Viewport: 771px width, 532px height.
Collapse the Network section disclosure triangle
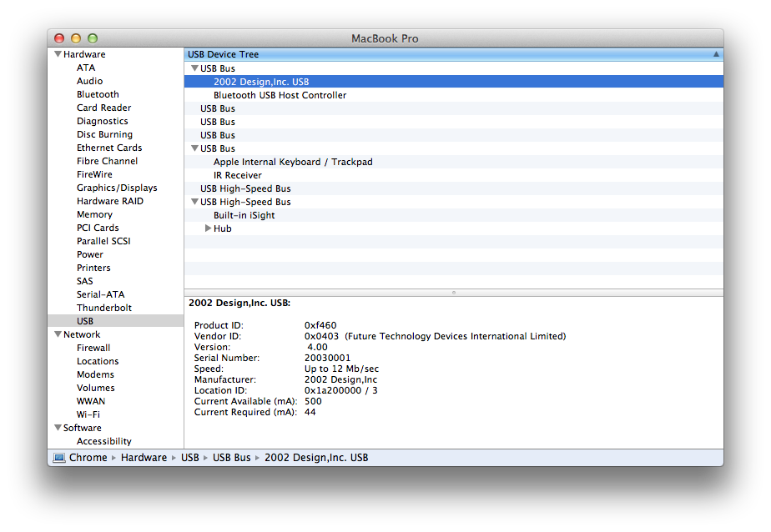pos(58,334)
